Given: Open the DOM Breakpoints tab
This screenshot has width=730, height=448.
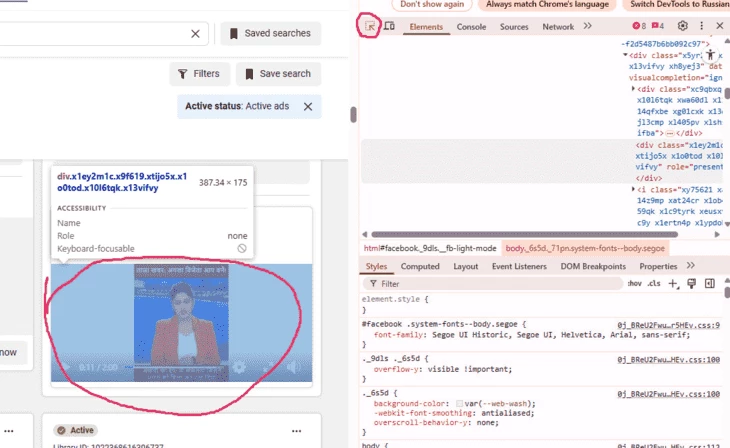Looking at the screenshot, I should 593,266.
